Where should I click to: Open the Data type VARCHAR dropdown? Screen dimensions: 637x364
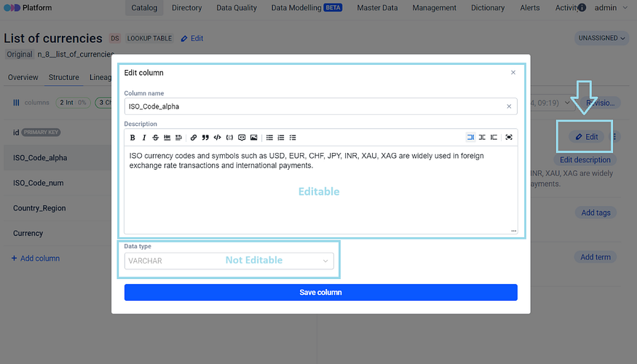pyautogui.click(x=229, y=261)
